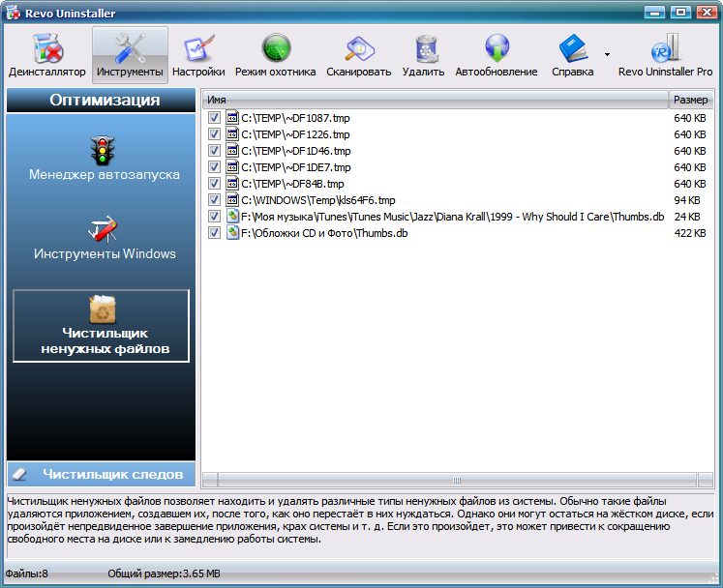Uncheck the kls64F6.tmp checkbox
Viewport: 723px width, 588px height.
214,200
